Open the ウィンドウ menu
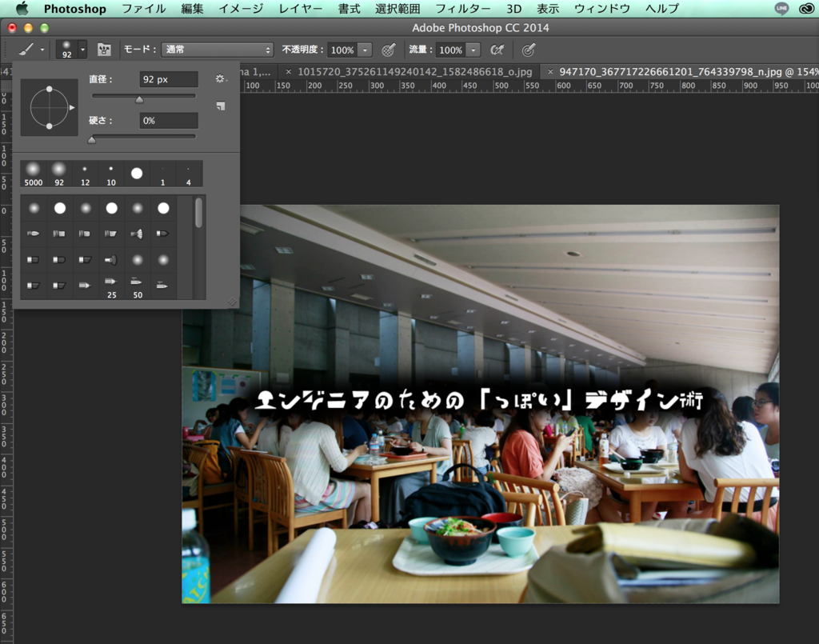This screenshot has width=819, height=644. (x=602, y=9)
